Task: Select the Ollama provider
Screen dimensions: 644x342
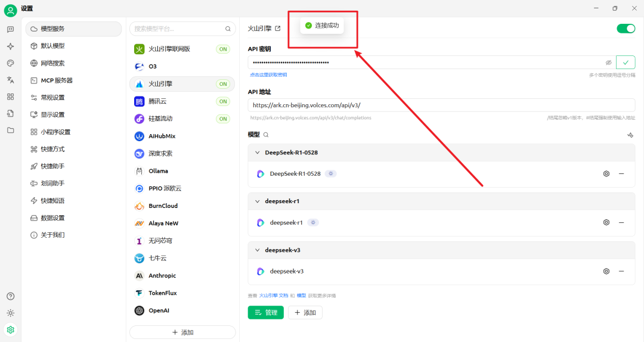Action: 182,171
